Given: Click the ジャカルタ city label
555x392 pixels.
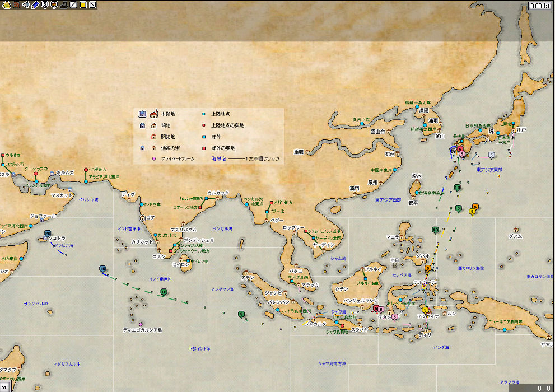Looking at the screenshot, I should pyautogui.click(x=315, y=324).
